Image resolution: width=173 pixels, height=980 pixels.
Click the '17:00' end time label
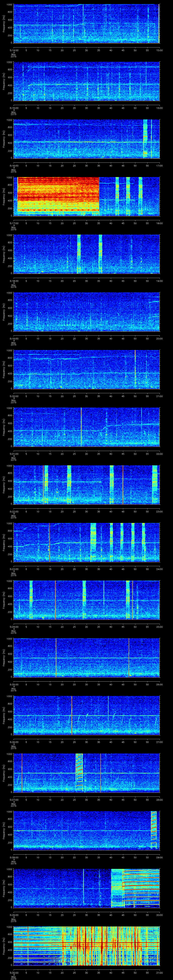(160, 166)
